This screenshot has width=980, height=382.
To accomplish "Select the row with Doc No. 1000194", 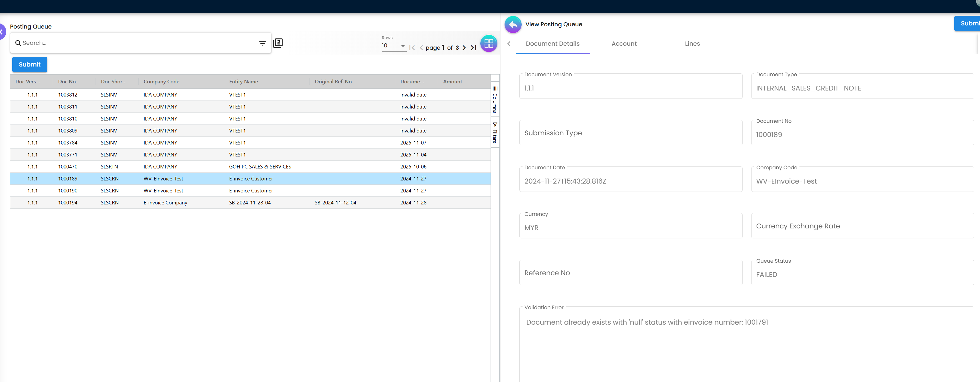I will pos(68,203).
